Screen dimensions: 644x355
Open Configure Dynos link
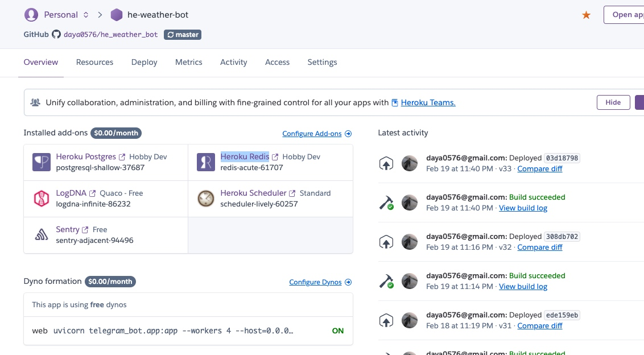320,282
